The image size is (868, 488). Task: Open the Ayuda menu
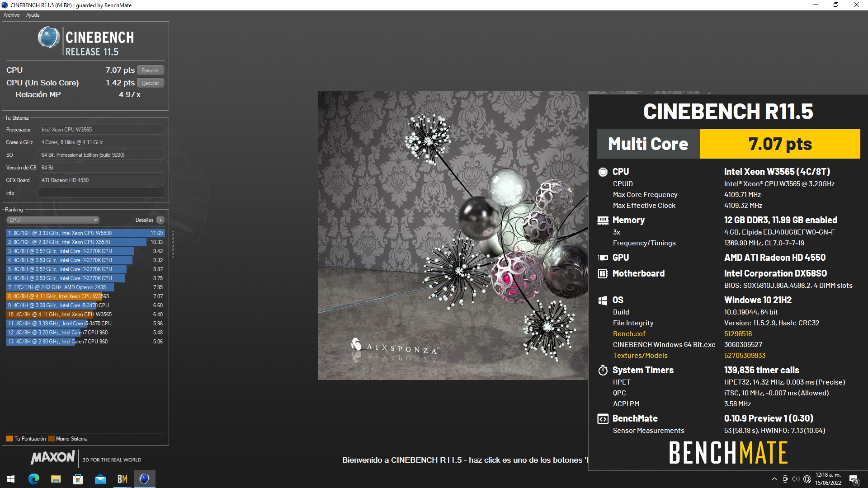click(x=33, y=15)
